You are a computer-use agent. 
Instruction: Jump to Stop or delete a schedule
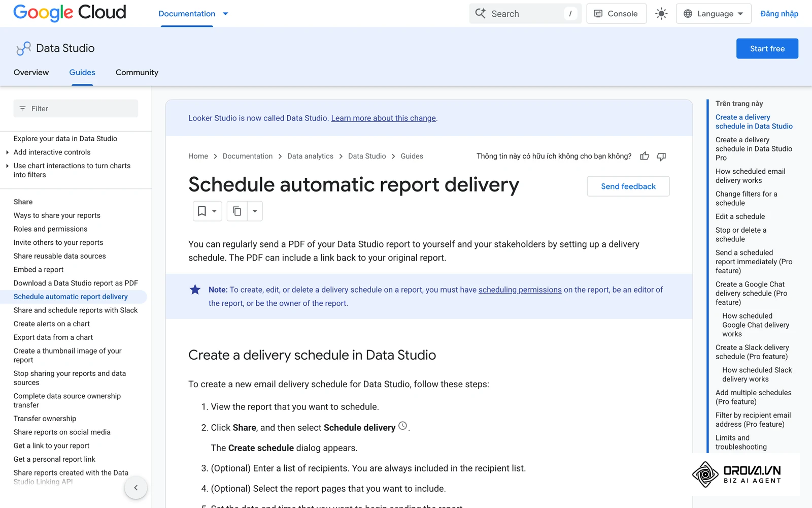pos(741,235)
